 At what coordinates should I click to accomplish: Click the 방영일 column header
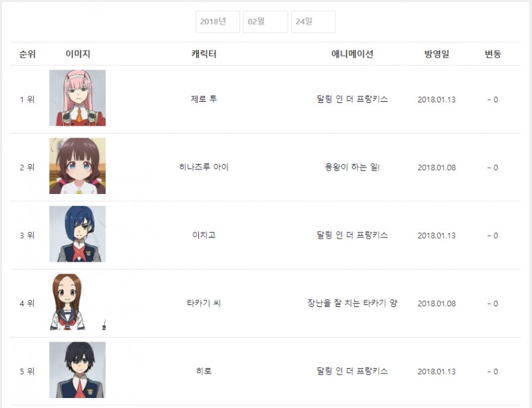[437, 54]
